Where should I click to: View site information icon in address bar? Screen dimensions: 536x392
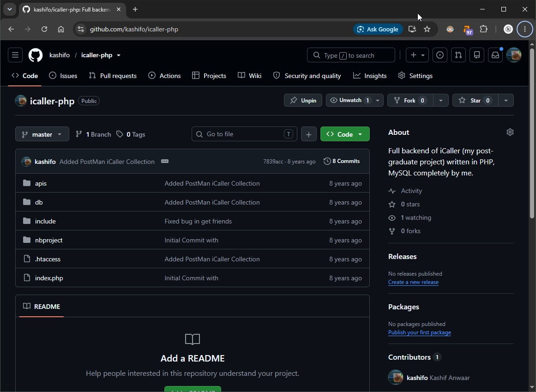coord(81,29)
